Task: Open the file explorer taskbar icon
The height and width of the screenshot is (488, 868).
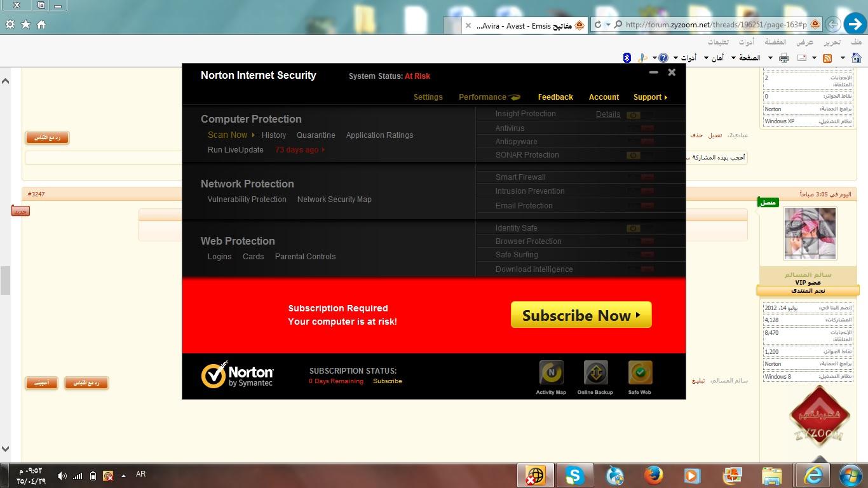Action: [x=771, y=475]
